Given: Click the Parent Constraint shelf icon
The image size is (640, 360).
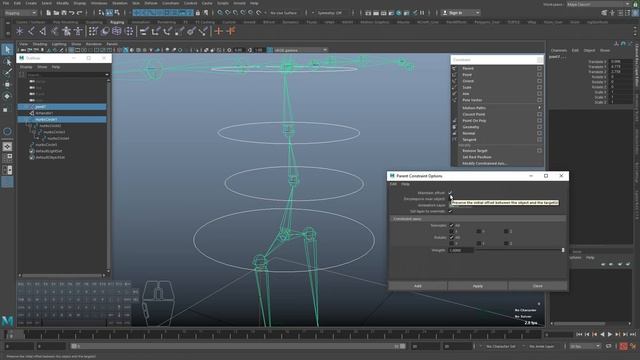Looking at the screenshot, I should [144, 31].
